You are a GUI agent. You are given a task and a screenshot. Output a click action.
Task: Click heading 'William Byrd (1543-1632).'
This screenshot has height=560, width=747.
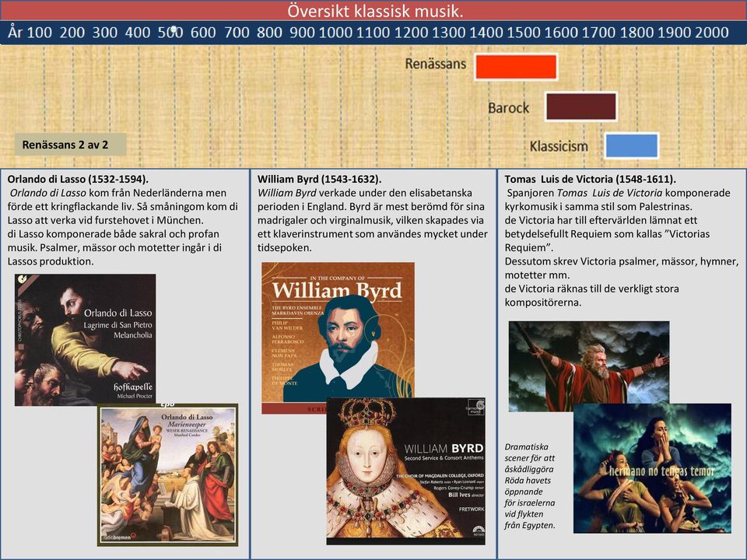point(319,179)
